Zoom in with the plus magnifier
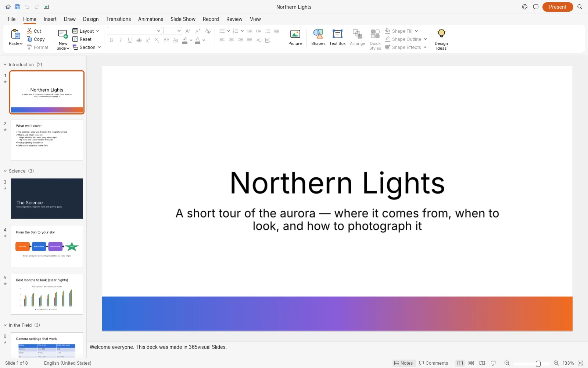The image size is (588, 368). (556, 363)
